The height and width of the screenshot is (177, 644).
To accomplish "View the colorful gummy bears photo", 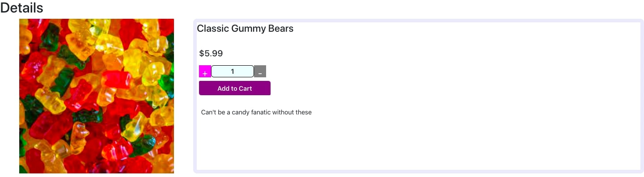I will click(97, 96).
